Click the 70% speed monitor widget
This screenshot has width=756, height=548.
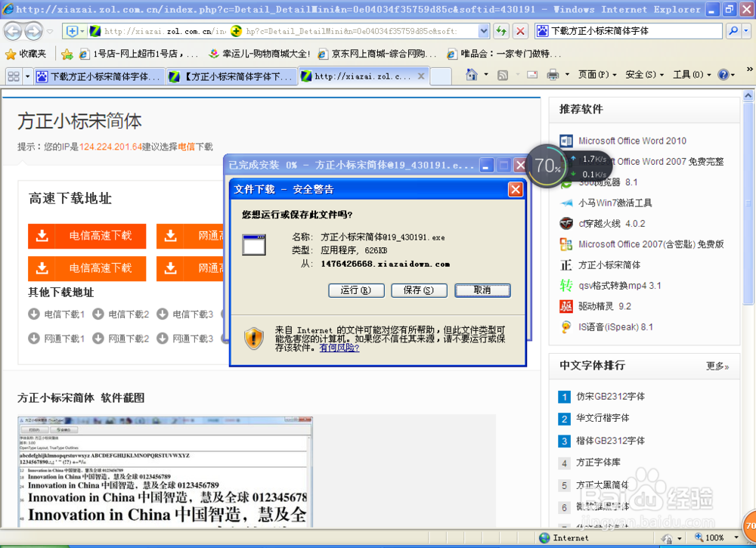547,166
